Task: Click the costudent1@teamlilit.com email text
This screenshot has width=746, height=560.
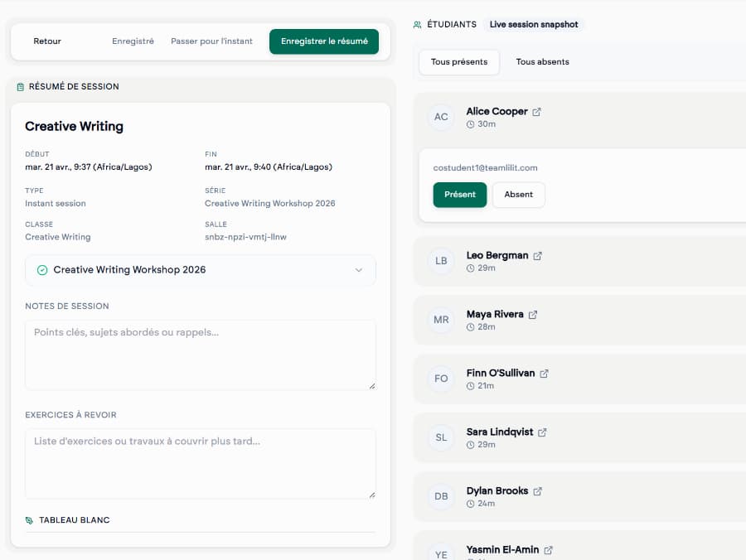Action: coord(485,168)
